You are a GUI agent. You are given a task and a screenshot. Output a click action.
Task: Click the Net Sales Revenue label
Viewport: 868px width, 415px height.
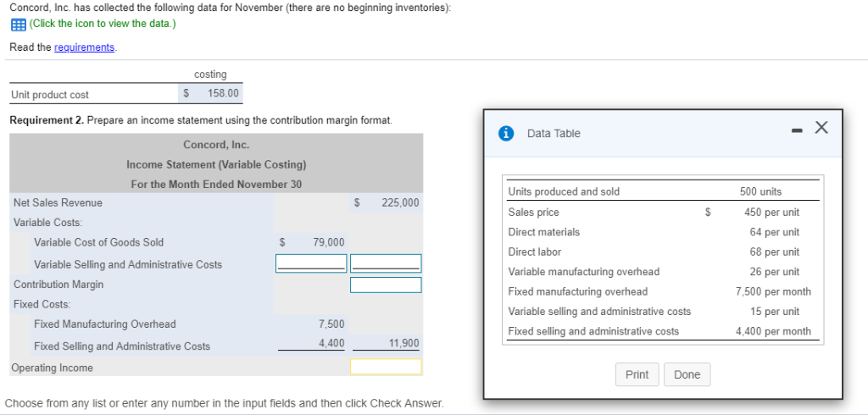(58, 202)
